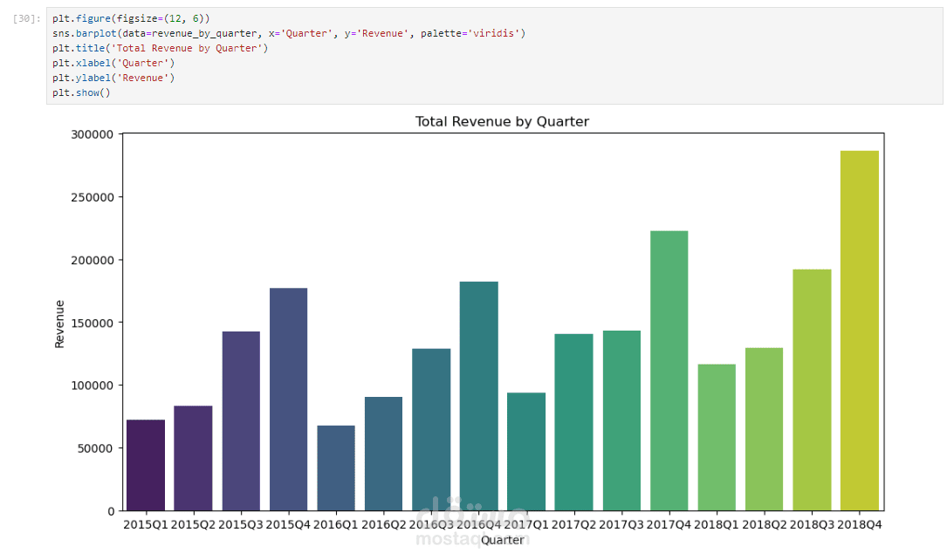Click the 2015Q4 bar
The image size is (947, 560).
[288, 399]
